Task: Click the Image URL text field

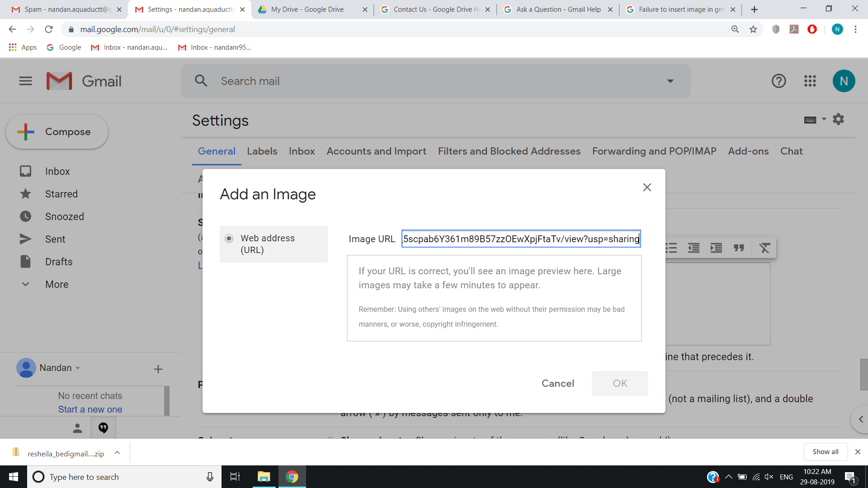Action: coord(521,239)
